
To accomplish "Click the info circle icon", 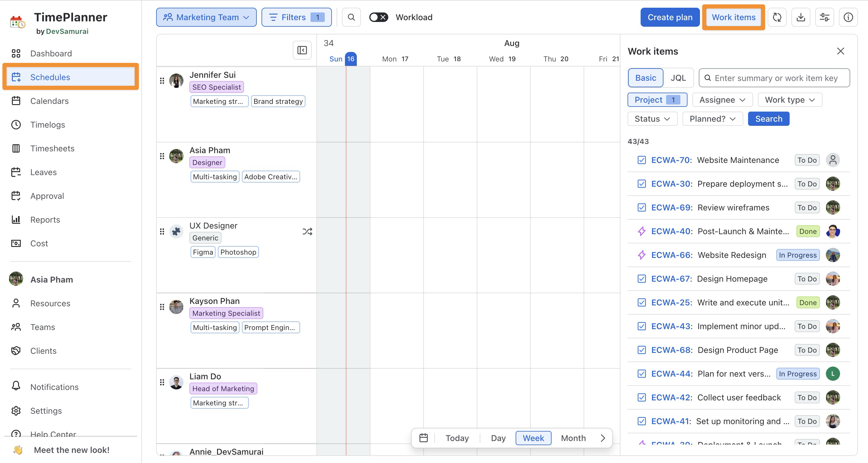I will pos(848,17).
